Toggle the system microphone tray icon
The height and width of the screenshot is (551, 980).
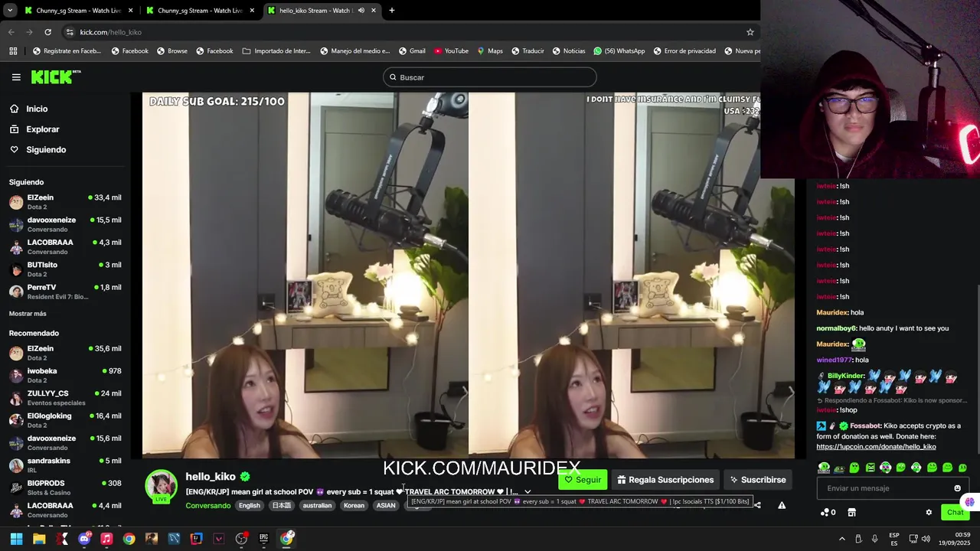(x=874, y=539)
